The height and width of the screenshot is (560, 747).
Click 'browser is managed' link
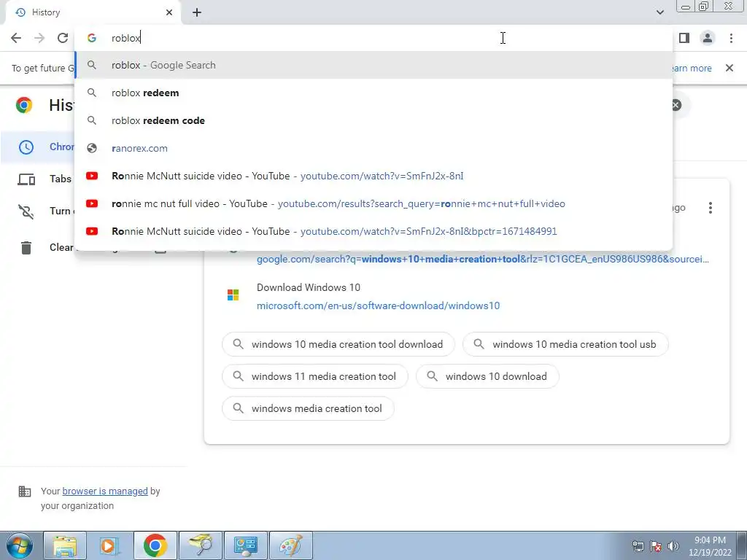point(105,491)
